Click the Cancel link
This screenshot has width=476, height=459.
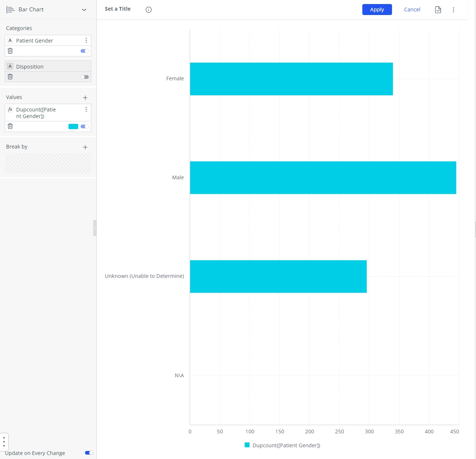pyautogui.click(x=412, y=10)
